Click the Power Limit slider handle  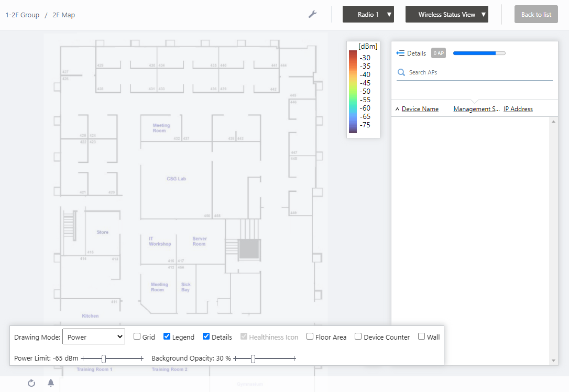[104, 358]
